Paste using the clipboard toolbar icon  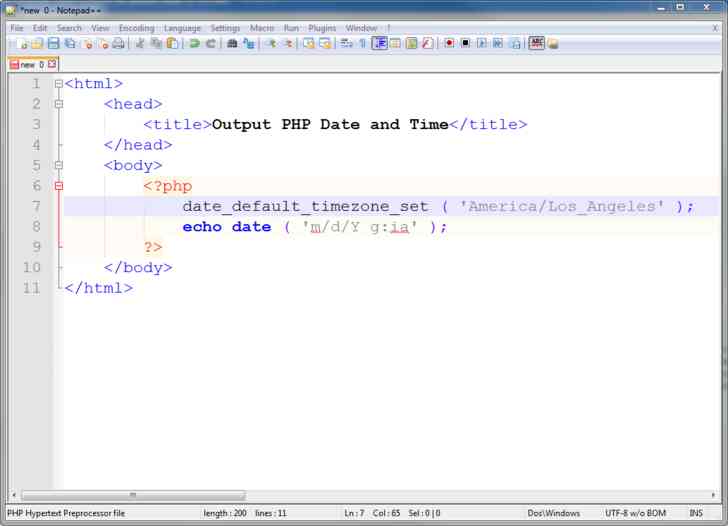click(x=172, y=44)
